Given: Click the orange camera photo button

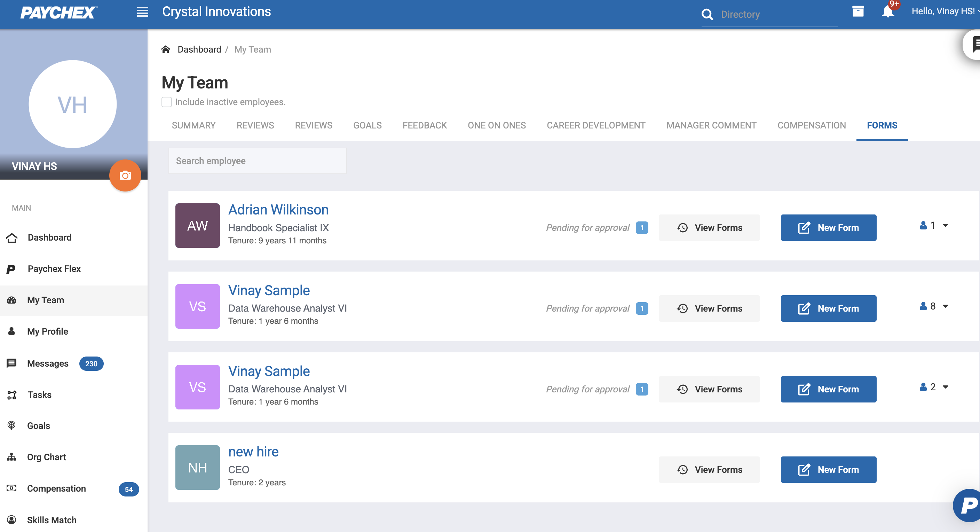Looking at the screenshot, I should point(125,175).
